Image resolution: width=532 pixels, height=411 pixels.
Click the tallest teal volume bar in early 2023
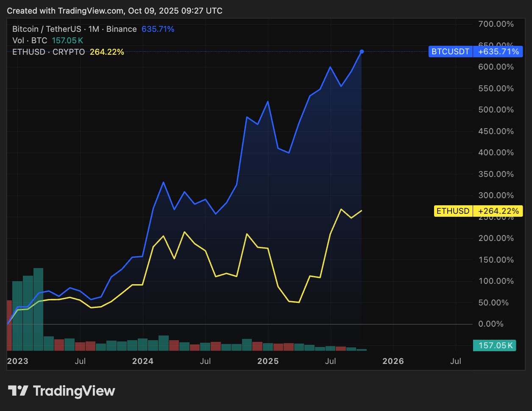coord(38,309)
